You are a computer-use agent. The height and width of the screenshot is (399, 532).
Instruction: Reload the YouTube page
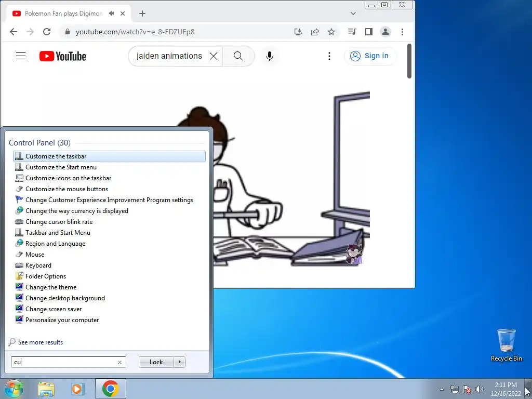47,32
